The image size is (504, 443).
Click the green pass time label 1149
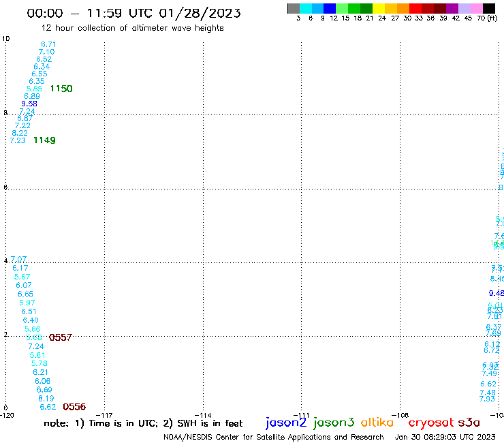(44, 140)
